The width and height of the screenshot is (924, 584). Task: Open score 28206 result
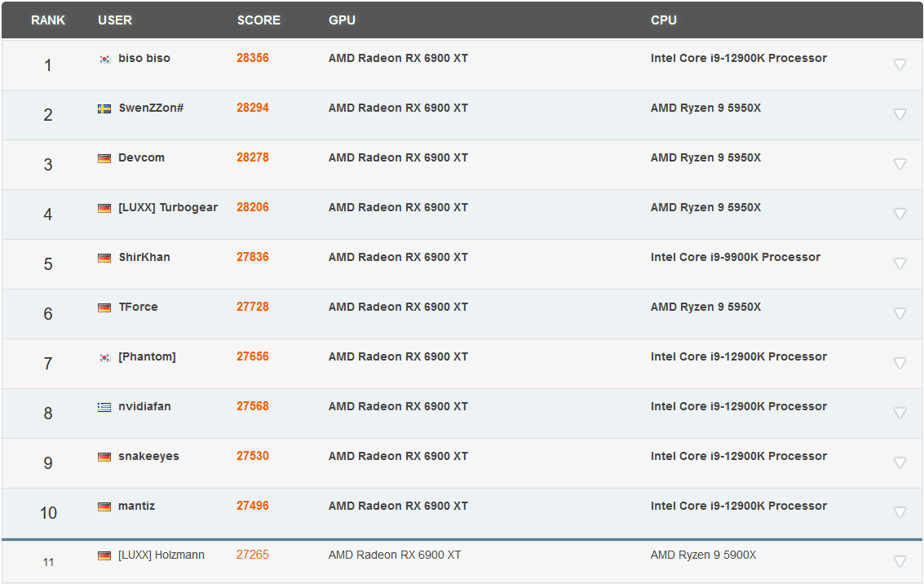pyautogui.click(x=253, y=207)
